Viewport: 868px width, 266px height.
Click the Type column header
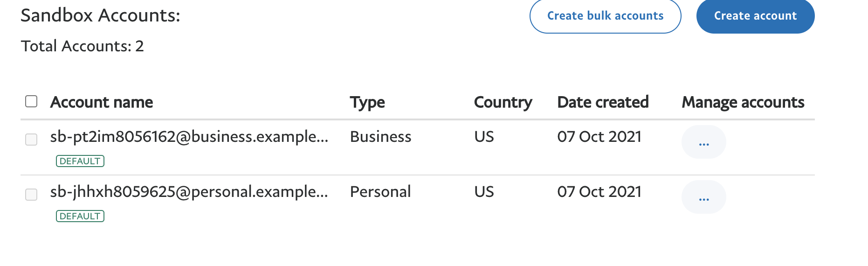pyautogui.click(x=367, y=102)
